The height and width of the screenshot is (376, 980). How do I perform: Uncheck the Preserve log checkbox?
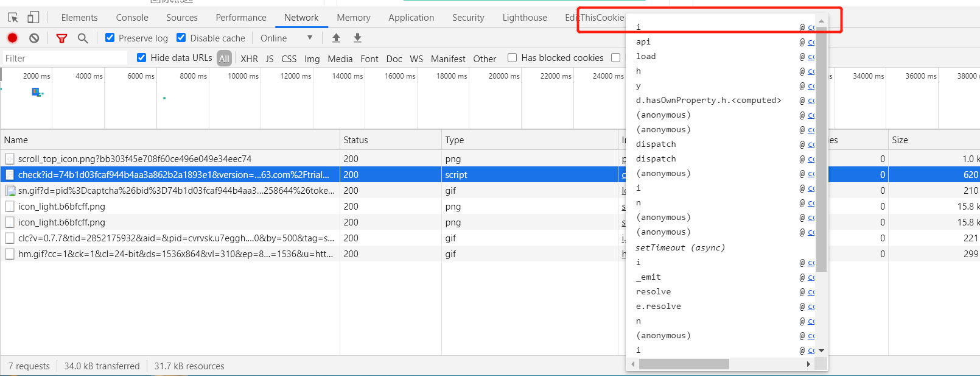click(x=110, y=38)
